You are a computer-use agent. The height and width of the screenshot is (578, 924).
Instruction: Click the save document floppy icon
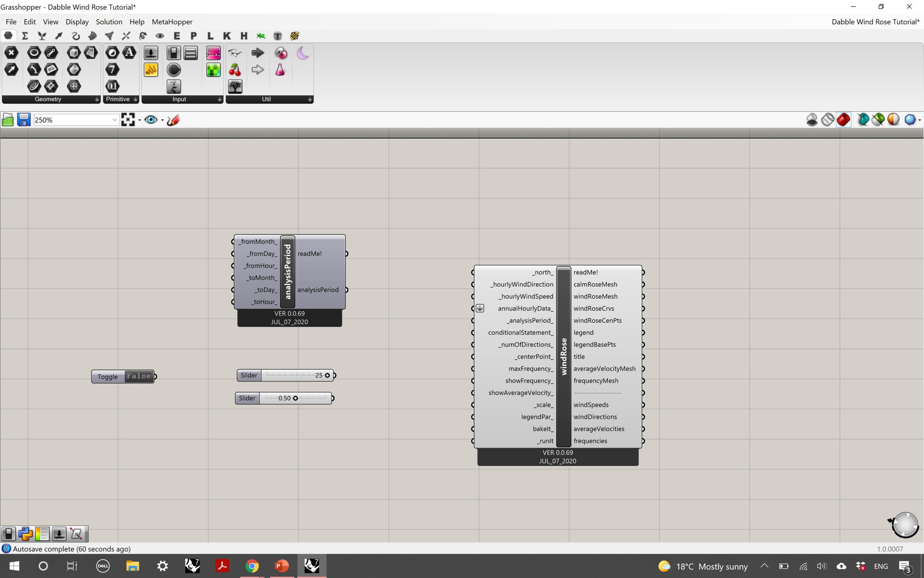(24, 120)
